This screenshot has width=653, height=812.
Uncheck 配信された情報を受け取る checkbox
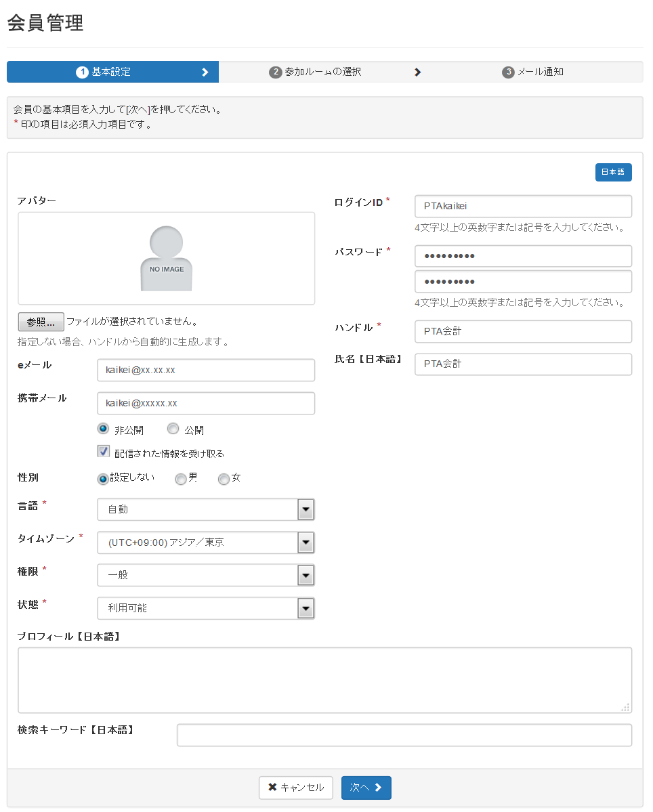pos(104,452)
